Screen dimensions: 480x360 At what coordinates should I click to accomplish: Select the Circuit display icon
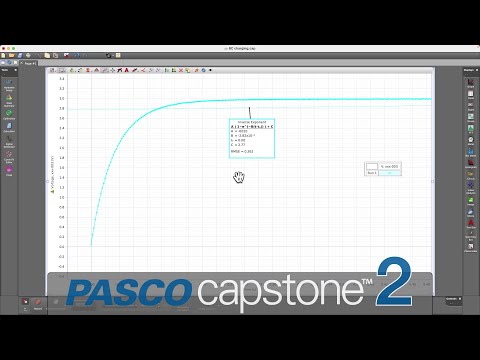[x=471, y=175]
